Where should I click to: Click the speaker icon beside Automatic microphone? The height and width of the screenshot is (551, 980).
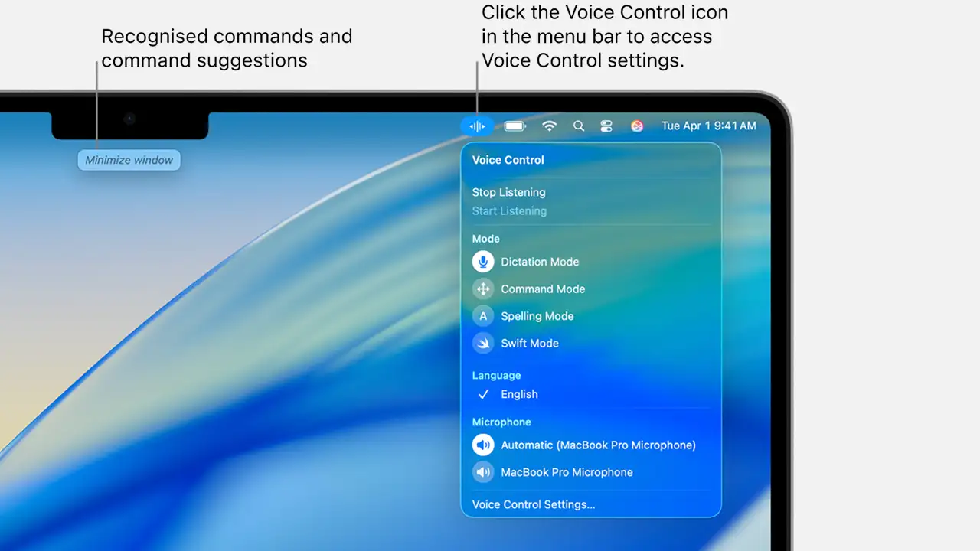pos(483,445)
